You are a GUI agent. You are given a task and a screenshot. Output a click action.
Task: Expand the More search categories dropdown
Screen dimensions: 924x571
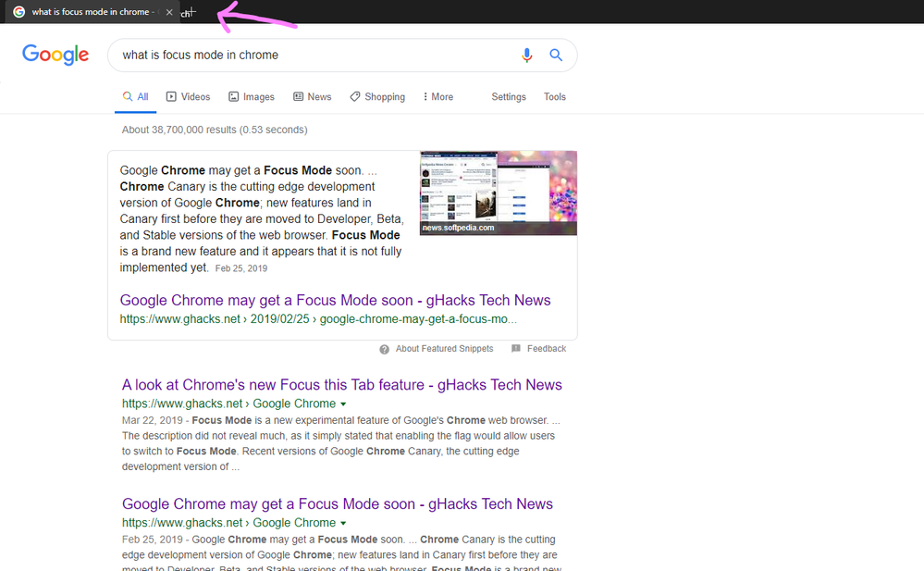[437, 96]
